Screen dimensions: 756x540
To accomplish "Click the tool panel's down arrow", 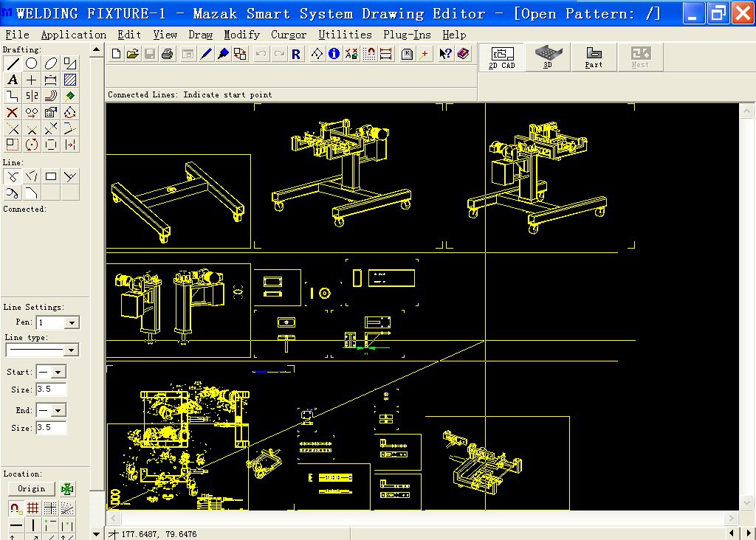I will pyautogui.click(x=97, y=534).
